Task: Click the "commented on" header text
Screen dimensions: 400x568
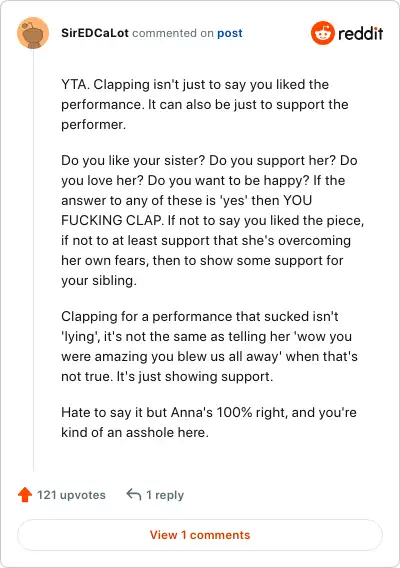Action: pos(173,33)
